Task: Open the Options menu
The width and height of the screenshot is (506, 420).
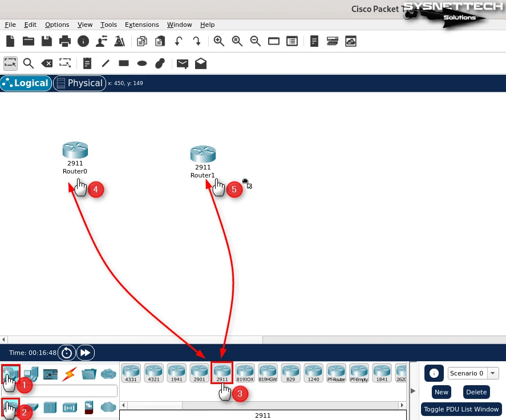Action: 57,25
